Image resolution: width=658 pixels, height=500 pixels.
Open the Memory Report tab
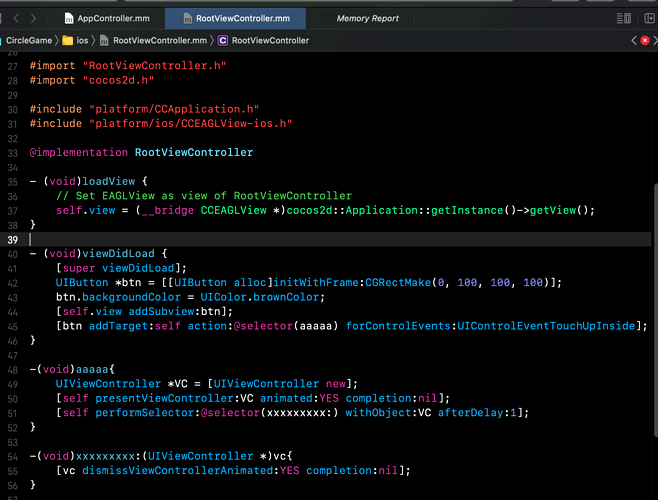tap(367, 18)
